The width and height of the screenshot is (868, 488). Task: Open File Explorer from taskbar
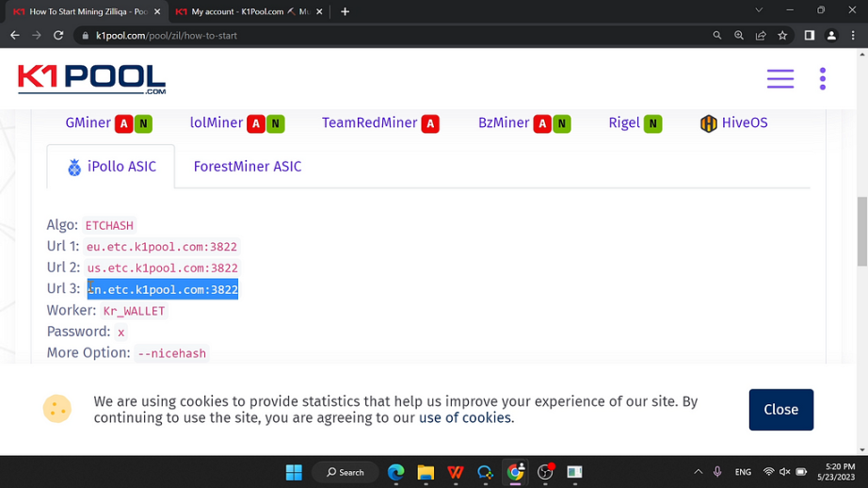[x=426, y=473]
